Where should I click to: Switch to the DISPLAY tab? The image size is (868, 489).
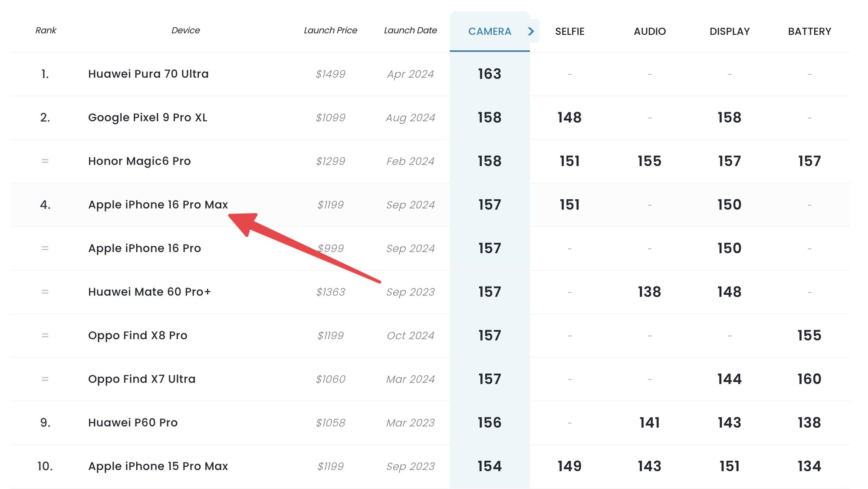coord(730,31)
